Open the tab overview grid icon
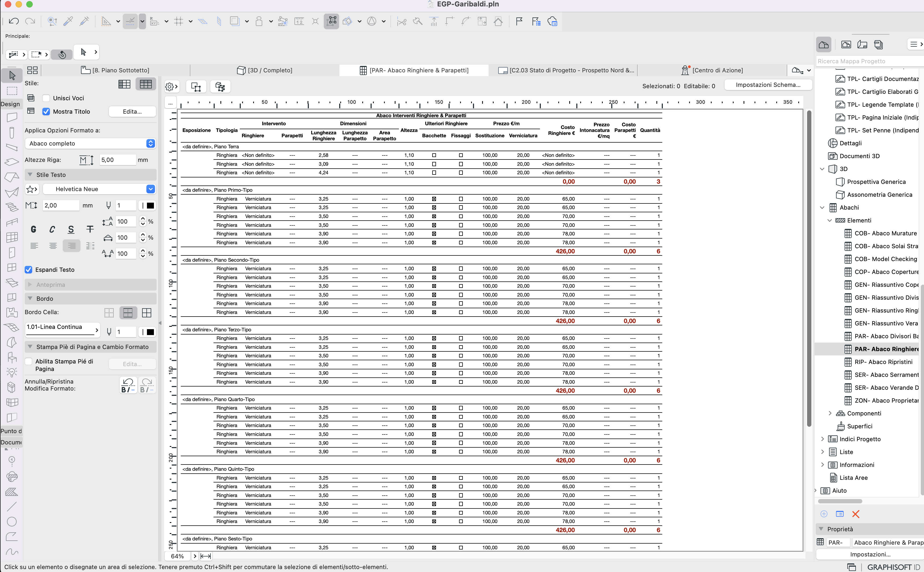This screenshot has height=572, width=924. coord(32,70)
